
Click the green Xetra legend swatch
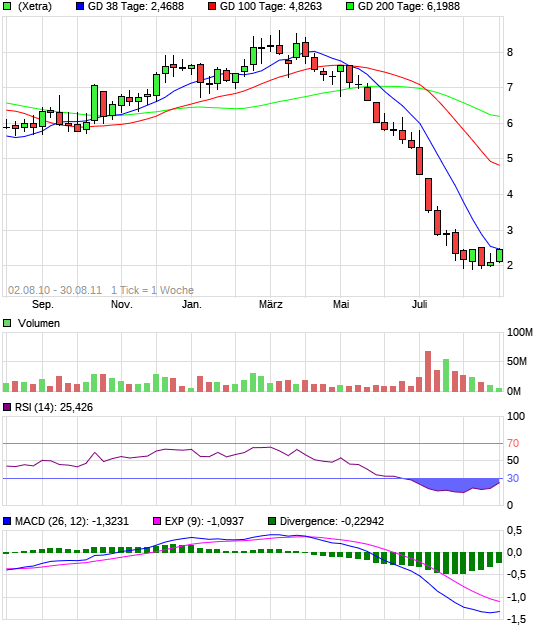click(7, 6)
